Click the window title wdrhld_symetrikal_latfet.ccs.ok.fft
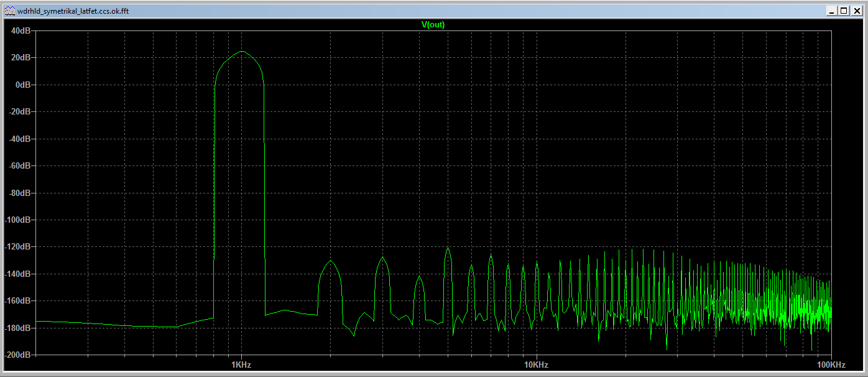 pos(73,11)
